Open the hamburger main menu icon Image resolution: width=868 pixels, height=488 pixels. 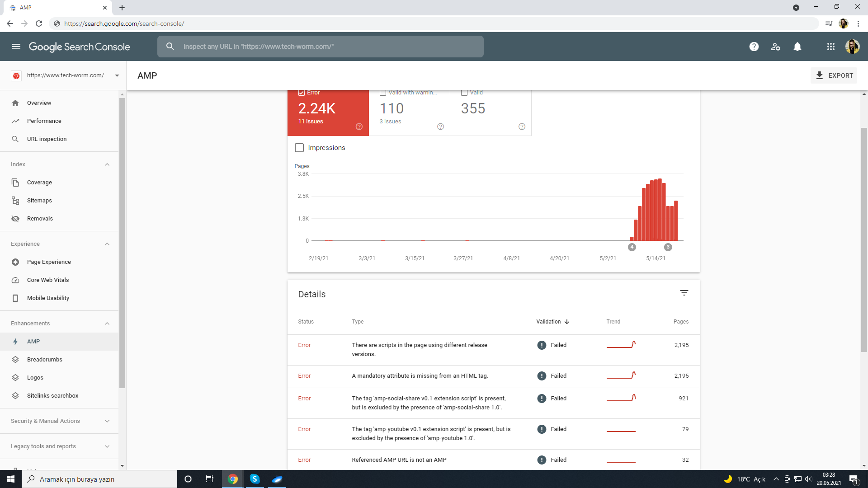tap(16, 47)
